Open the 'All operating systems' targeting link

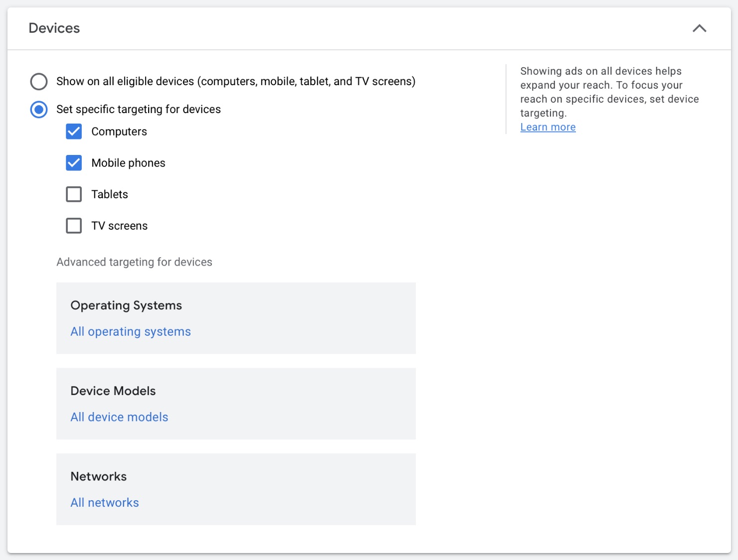coord(131,332)
